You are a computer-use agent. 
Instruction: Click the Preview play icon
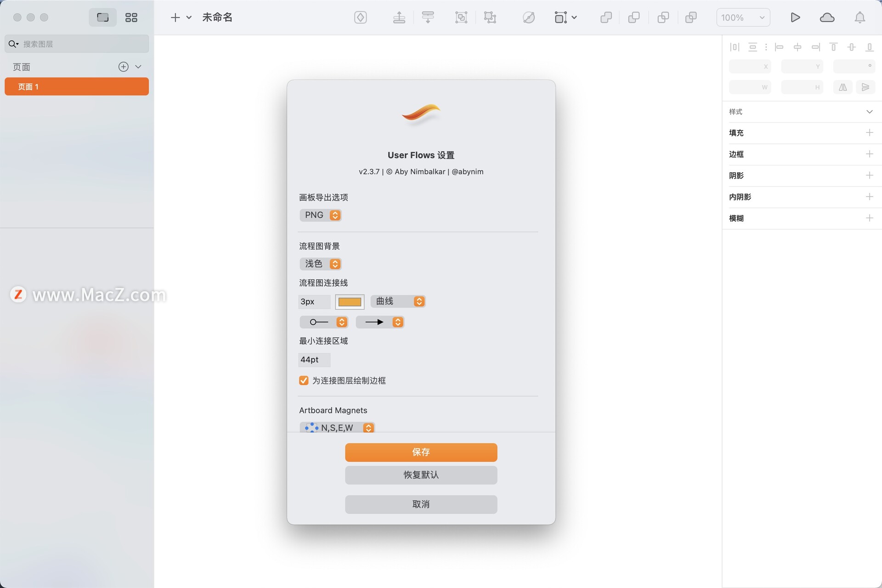tap(795, 17)
